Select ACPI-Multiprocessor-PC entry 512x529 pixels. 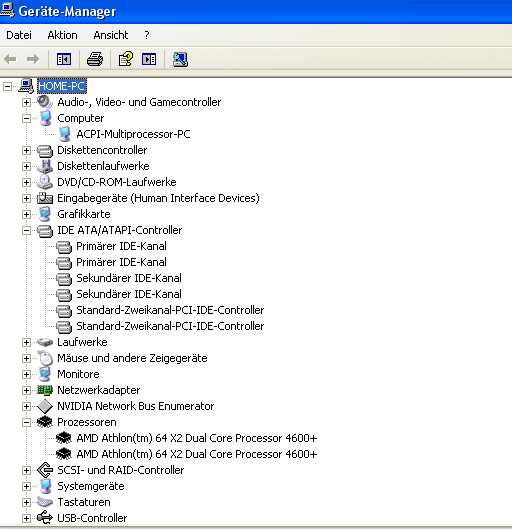[x=133, y=134]
